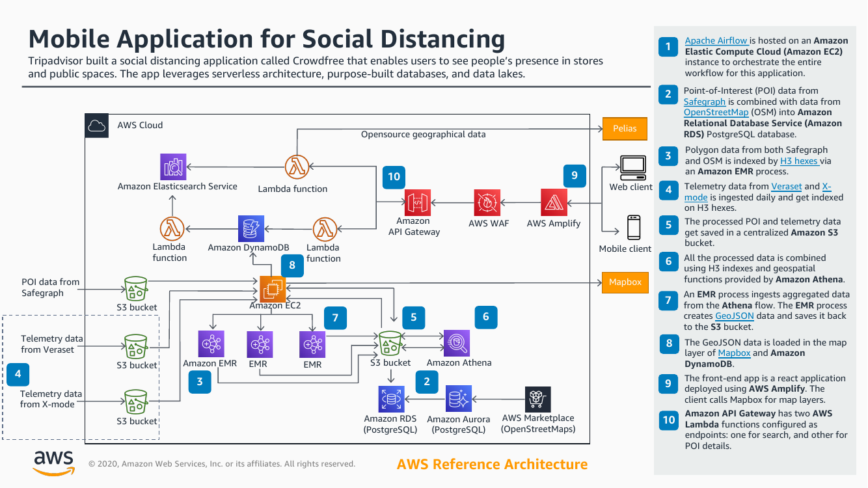This screenshot has width=868, height=488.
Task: Follow the Mapbox link in step 8
Action: tap(734, 353)
